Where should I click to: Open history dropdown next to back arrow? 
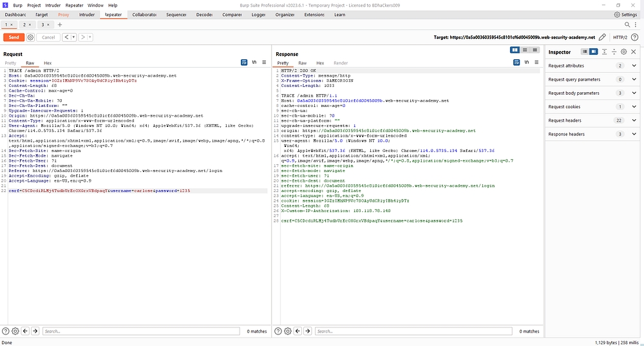click(x=73, y=37)
